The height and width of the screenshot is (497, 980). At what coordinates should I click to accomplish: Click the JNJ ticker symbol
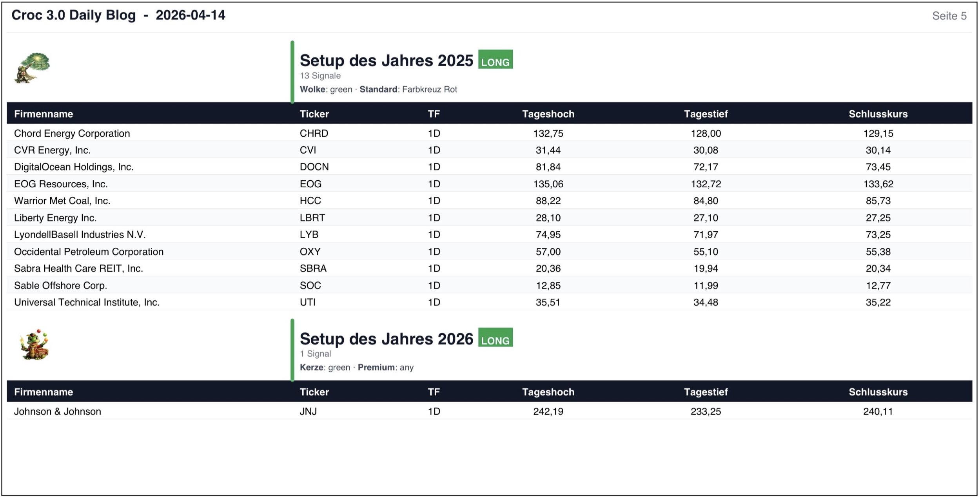point(308,412)
